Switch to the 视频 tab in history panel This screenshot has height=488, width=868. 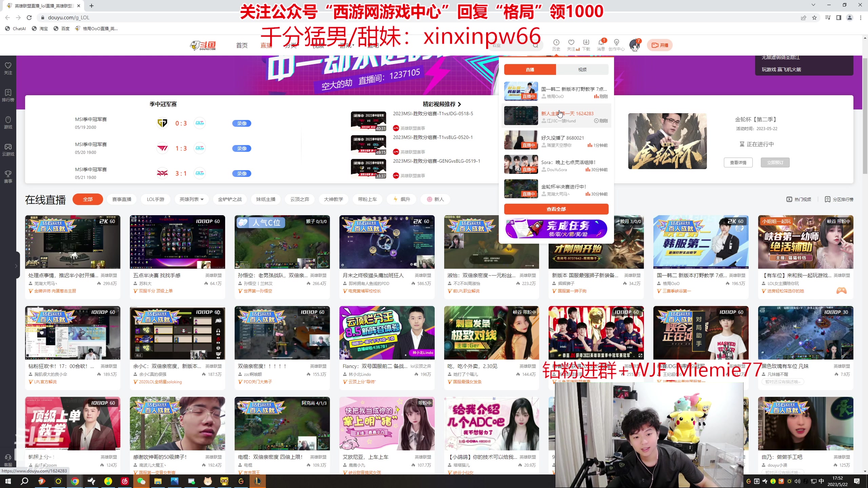coord(582,69)
